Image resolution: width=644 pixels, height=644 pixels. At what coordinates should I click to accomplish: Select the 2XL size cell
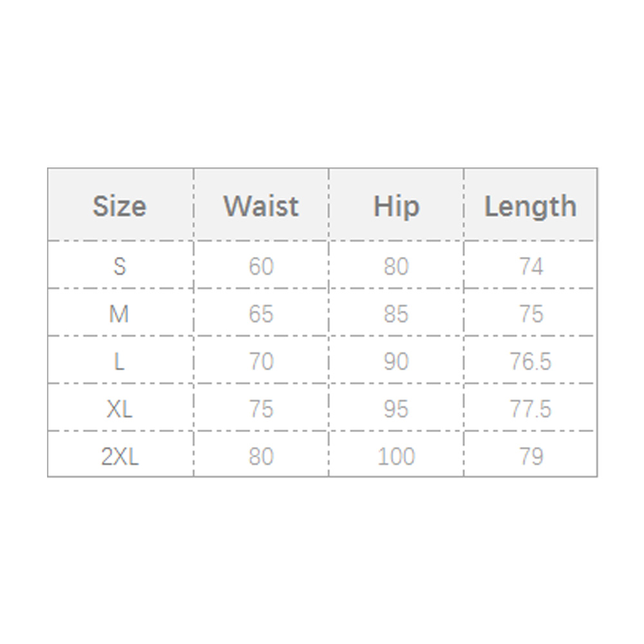(119, 457)
